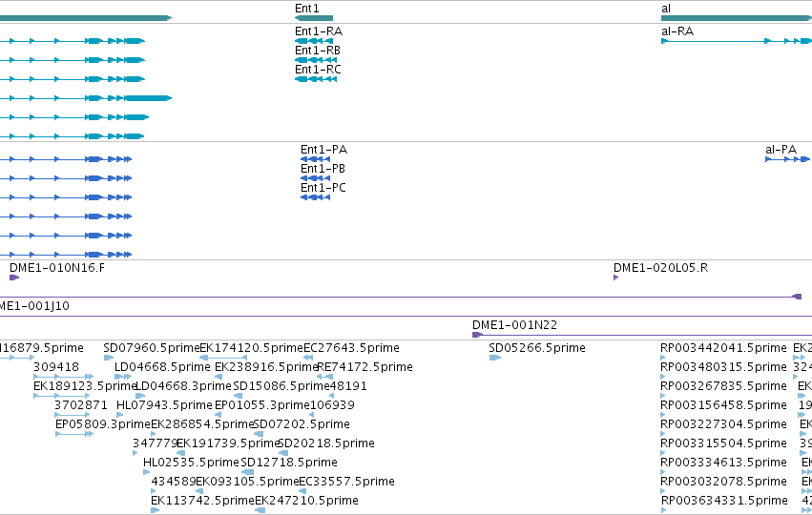812x515 pixels.
Task: Click the 3702871 feature label
Action: coord(81,405)
